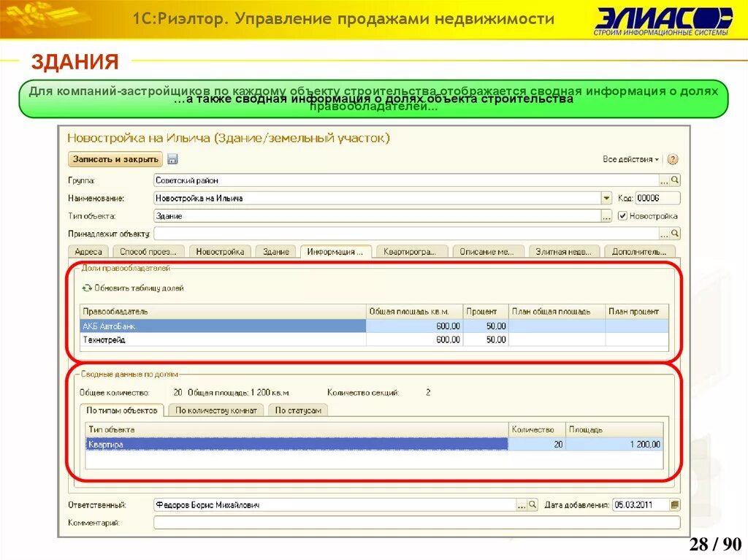
Task: Click Общая площадь кв.м. column header
Action: [415, 312]
